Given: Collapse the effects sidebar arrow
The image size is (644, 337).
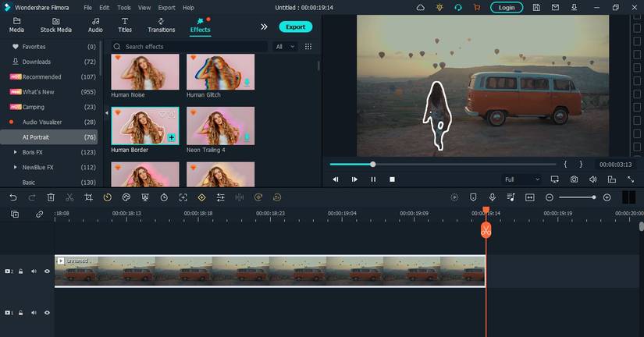Looking at the screenshot, I should 106,113.
